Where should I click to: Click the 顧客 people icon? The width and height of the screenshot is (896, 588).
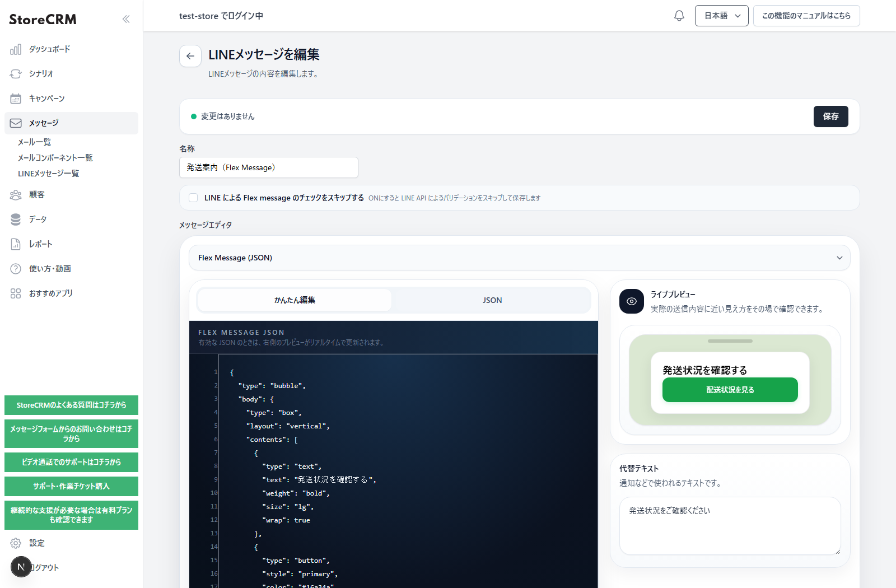click(x=16, y=195)
